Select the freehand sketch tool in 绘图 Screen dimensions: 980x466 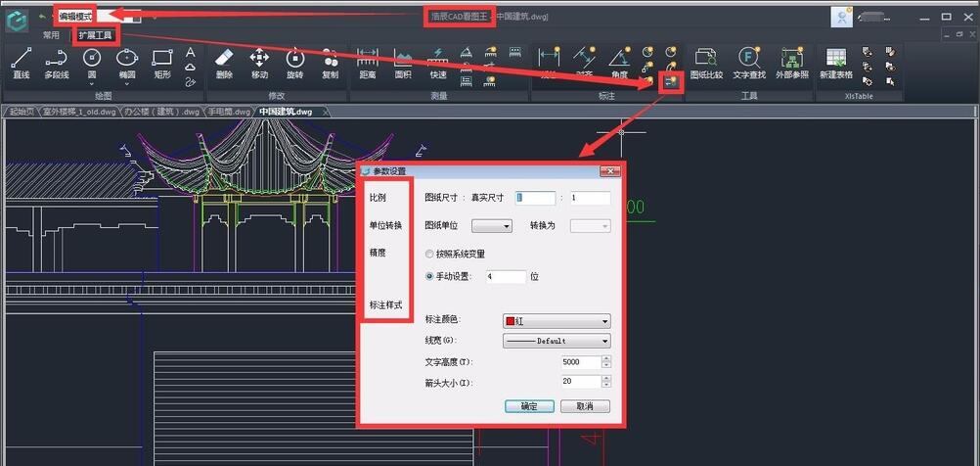pos(191,81)
